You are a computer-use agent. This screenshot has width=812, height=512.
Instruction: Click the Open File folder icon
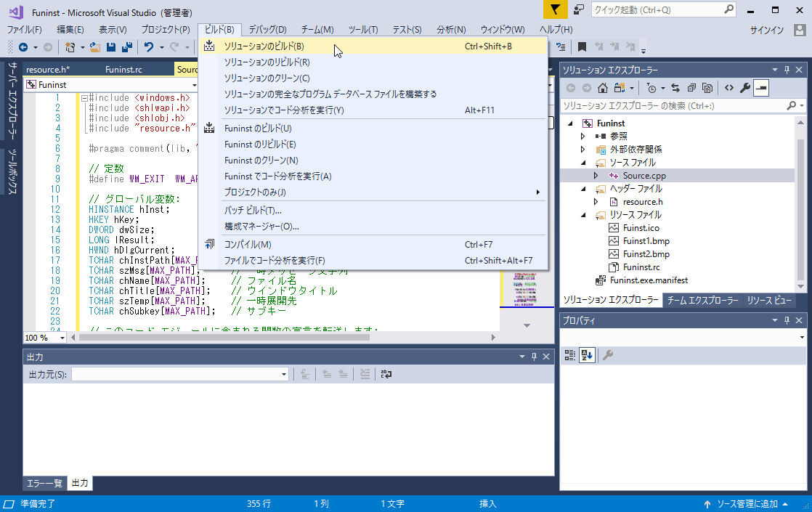pos(94,48)
